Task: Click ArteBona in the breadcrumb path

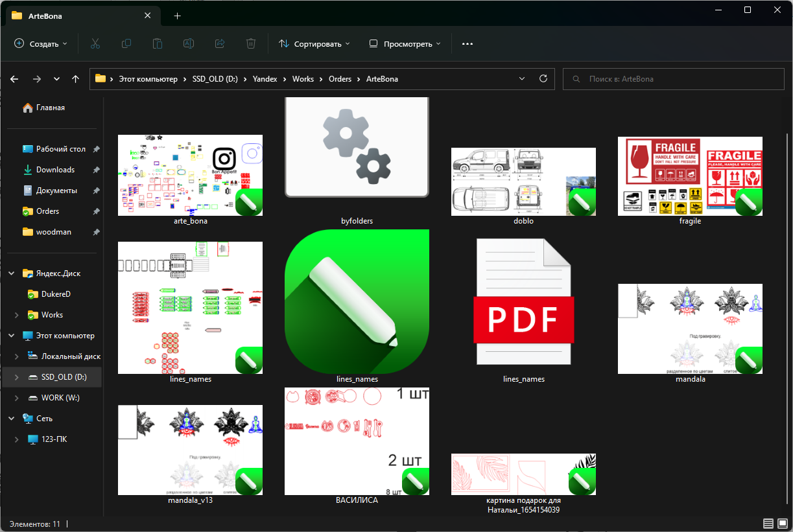Action: 382,79
